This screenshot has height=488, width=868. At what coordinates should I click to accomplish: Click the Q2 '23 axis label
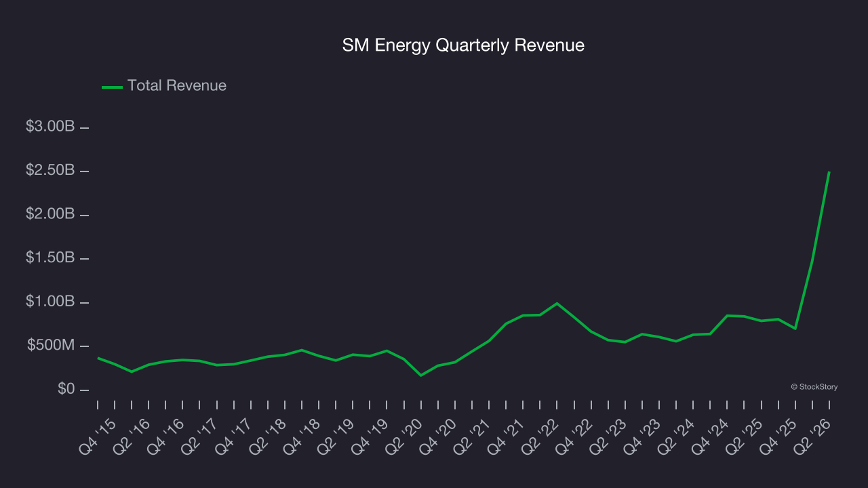point(608,437)
